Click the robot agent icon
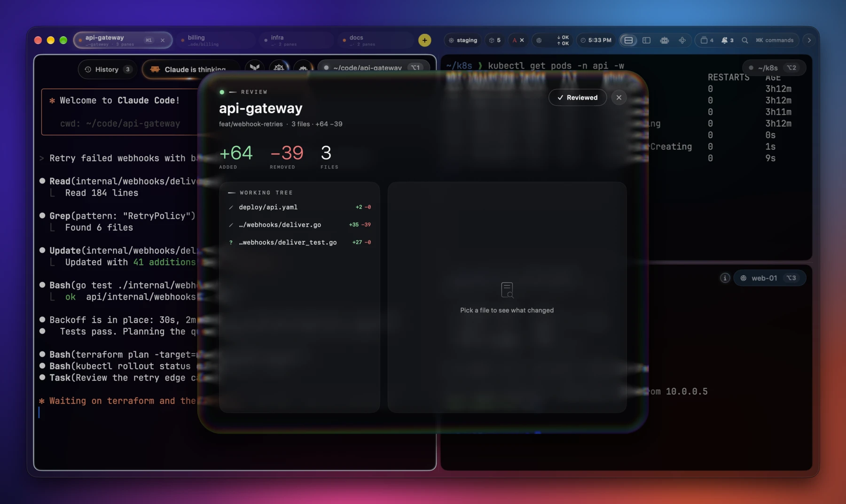846x504 pixels. click(x=664, y=40)
